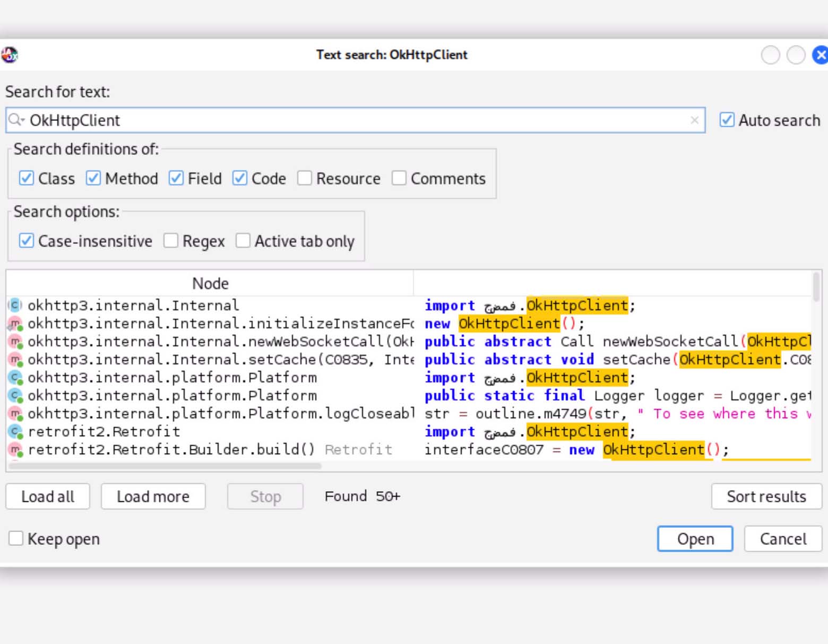Click the Sort results button
The width and height of the screenshot is (828, 644).
pos(766,497)
